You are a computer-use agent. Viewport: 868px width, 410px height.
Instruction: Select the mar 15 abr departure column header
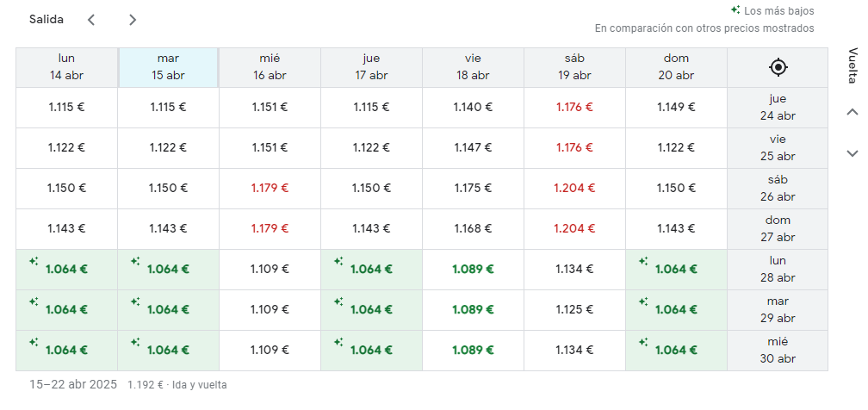(x=168, y=67)
